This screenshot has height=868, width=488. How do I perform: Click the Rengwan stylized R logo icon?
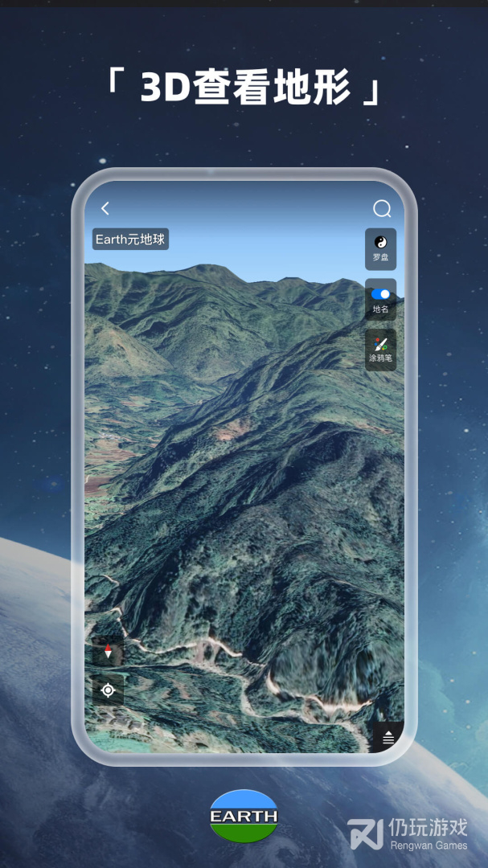[365, 833]
